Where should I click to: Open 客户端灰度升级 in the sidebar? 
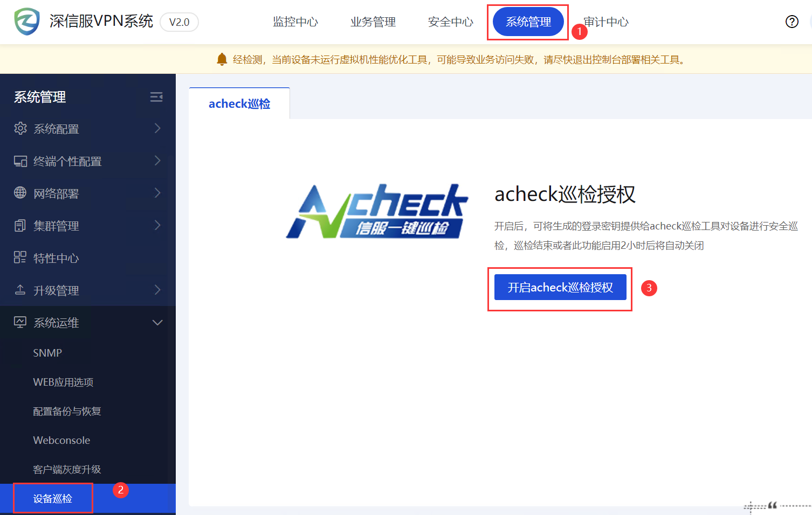[67, 469]
